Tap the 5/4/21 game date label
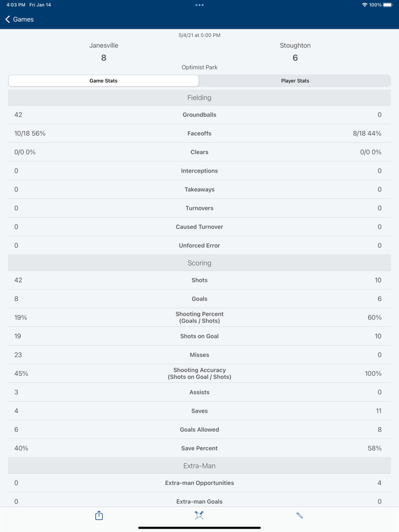399x532 pixels. [x=199, y=35]
